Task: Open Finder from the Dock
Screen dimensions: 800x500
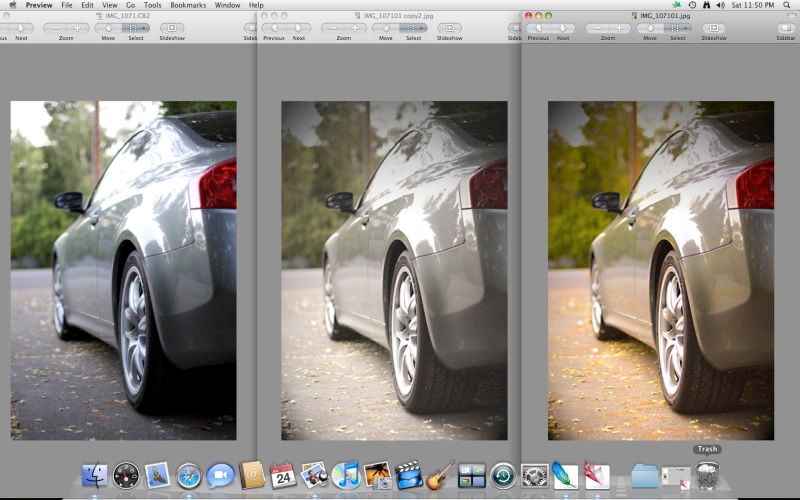Action: (95, 476)
